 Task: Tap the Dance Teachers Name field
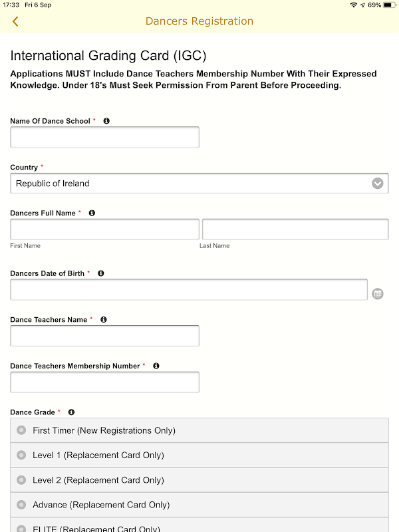(x=104, y=336)
